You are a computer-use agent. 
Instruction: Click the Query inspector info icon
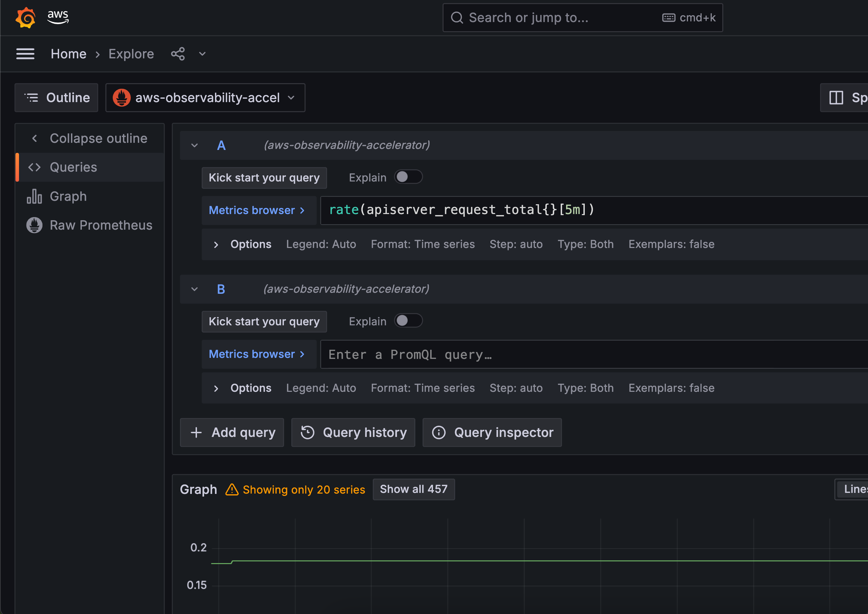point(439,432)
